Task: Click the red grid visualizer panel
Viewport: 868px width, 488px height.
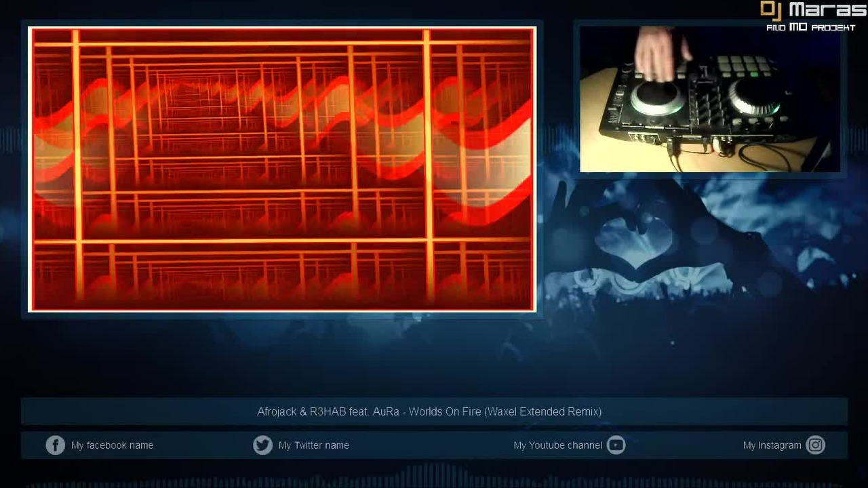Action: click(x=282, y=169)
